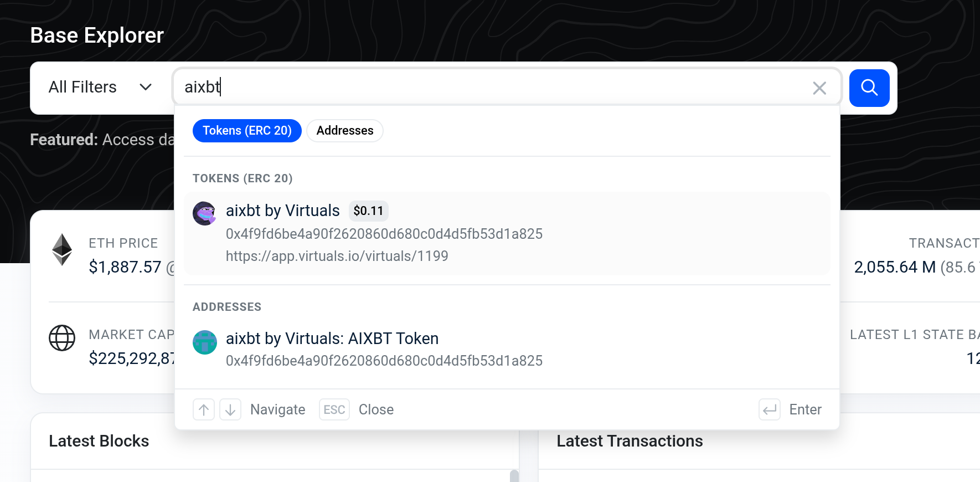Image resolution: width=980 pixels, height=482 pixels.
Task: Switch to the Addresses filter pill
Action: click(x=345, y=131)
